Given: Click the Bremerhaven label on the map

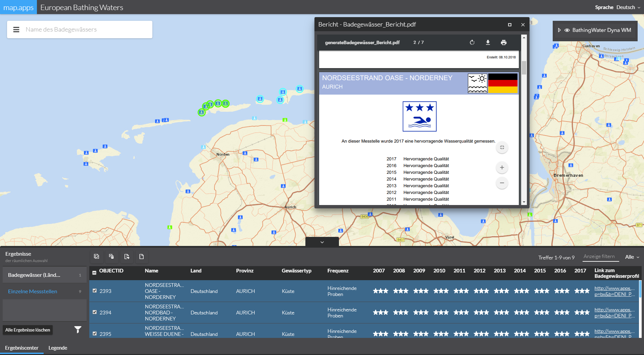Looking at the screenshot, I should [x=568, y=175].
